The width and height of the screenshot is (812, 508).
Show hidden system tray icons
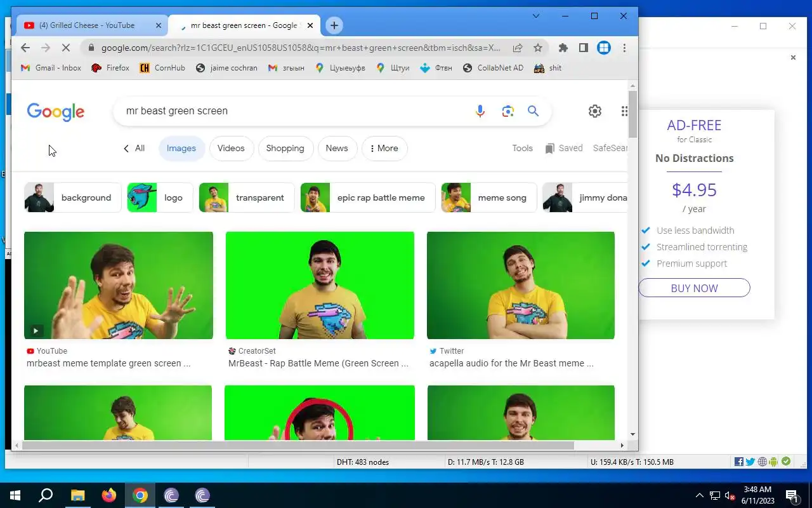(x=699, y=495)
